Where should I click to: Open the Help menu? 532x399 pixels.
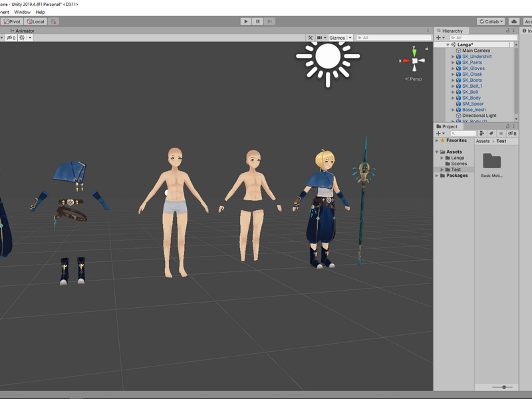(40, 12)
